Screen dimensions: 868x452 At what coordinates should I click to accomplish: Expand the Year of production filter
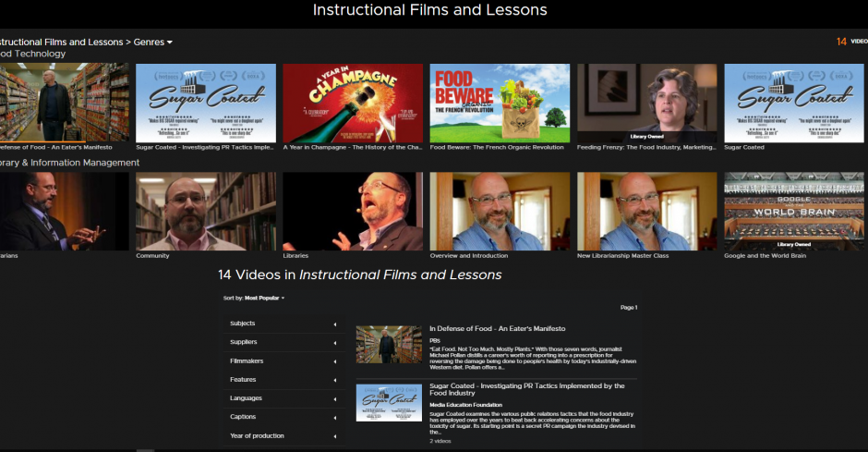283,436
